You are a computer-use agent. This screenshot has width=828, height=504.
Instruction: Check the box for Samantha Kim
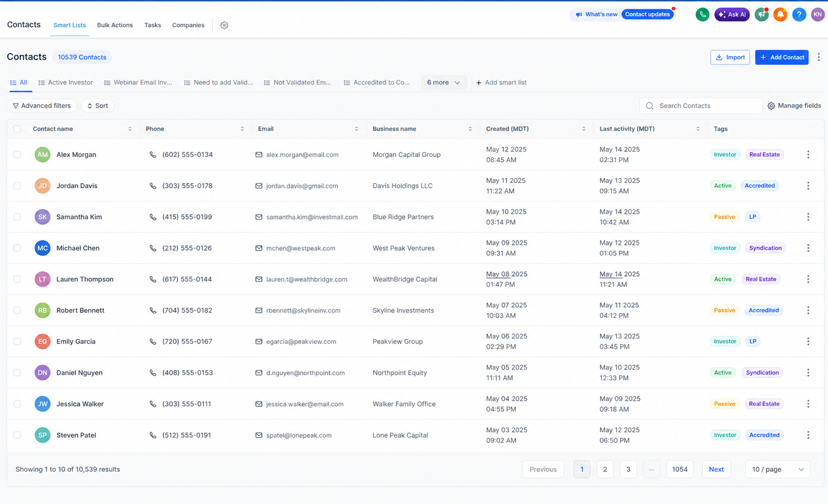17,217
